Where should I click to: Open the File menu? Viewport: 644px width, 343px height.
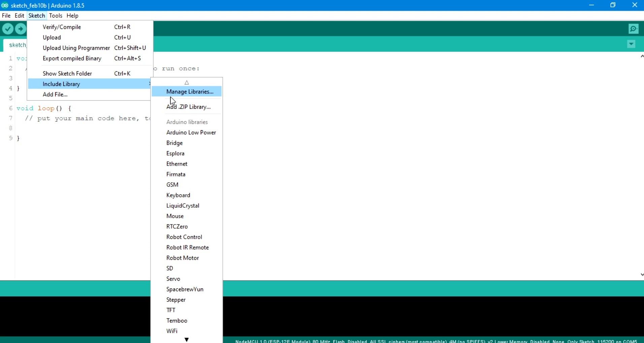coord(6,15)
